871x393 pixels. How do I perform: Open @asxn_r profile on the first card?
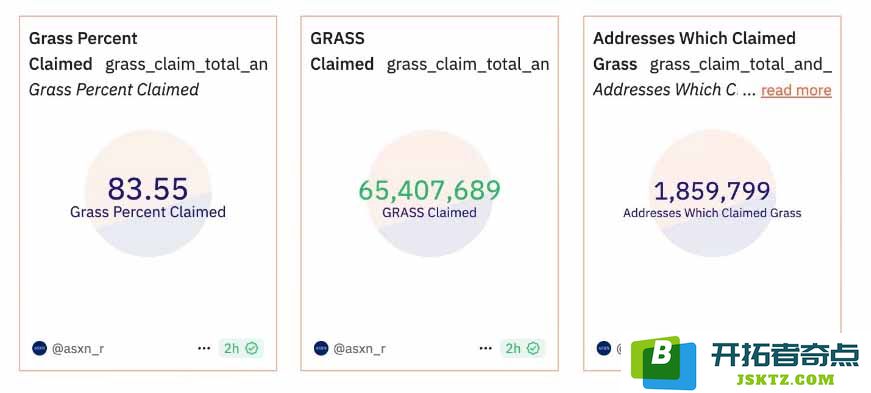[78, 349]
